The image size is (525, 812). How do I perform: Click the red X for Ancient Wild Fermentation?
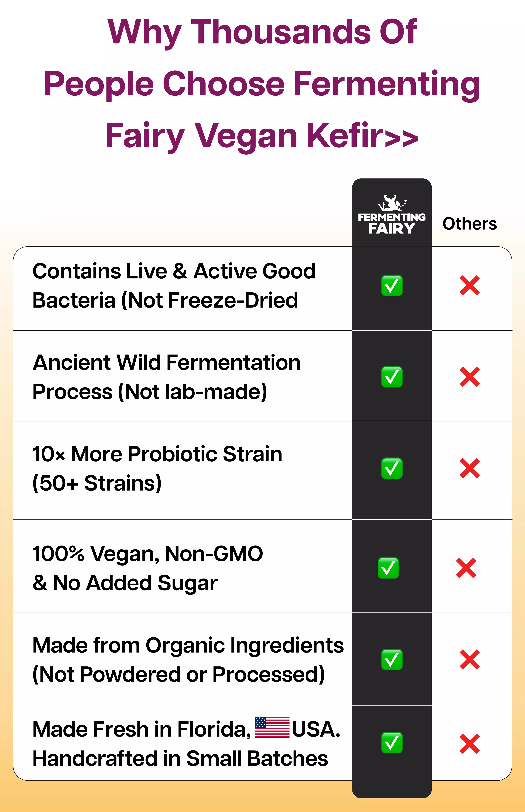[470, 377]
